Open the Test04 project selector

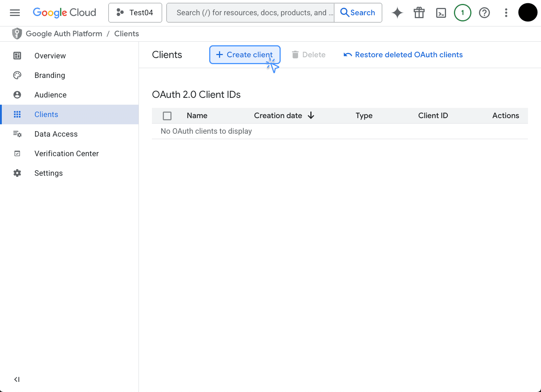click(135, 13)
